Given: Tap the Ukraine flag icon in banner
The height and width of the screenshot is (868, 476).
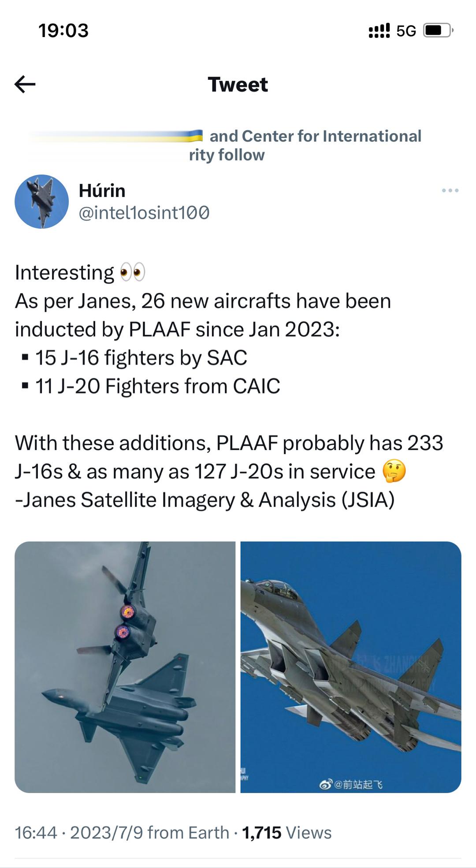Looking at the screenshot, I should pos(195,136).
